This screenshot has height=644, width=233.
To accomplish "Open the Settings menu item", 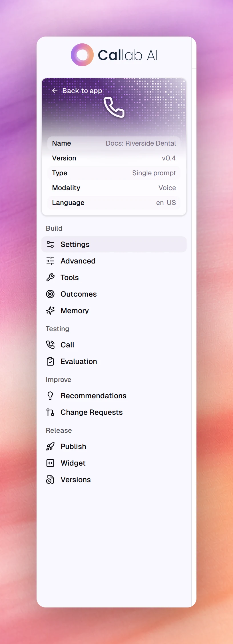I will 114,244.
